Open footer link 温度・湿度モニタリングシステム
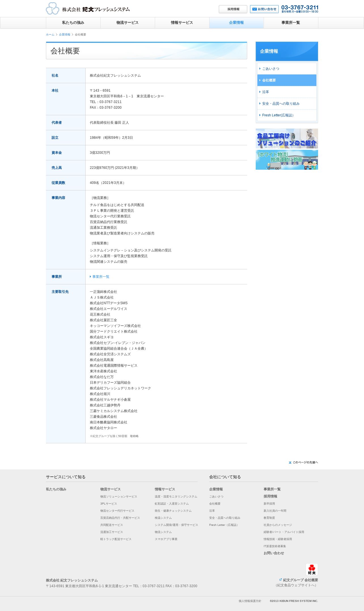This screenshot has width=364, height=611. [x=176, y=497]
